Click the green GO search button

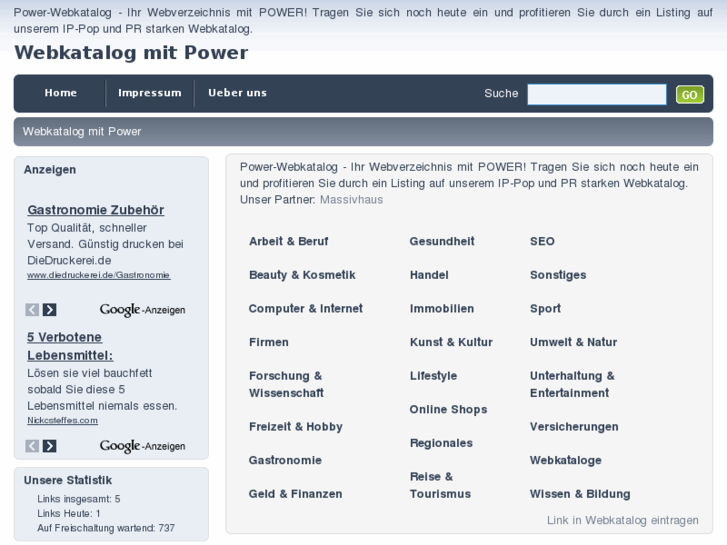pyautogui.click(x=689, y=95)
